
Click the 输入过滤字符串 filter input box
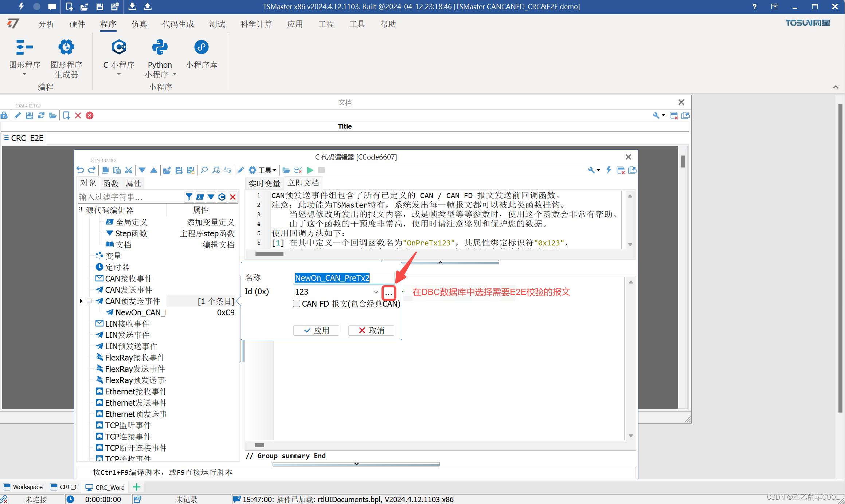coord(130,197)
